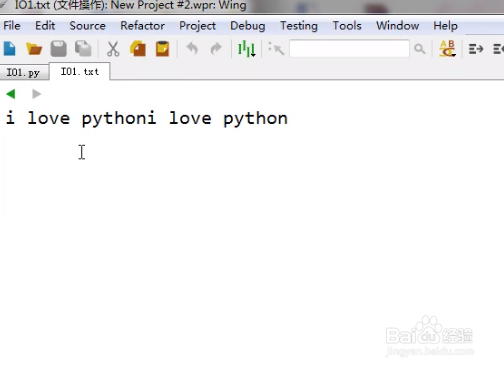This screenshot has width=504, height=370.
Task: Click the green goto-definition bars icon
Action: (247, 49)
